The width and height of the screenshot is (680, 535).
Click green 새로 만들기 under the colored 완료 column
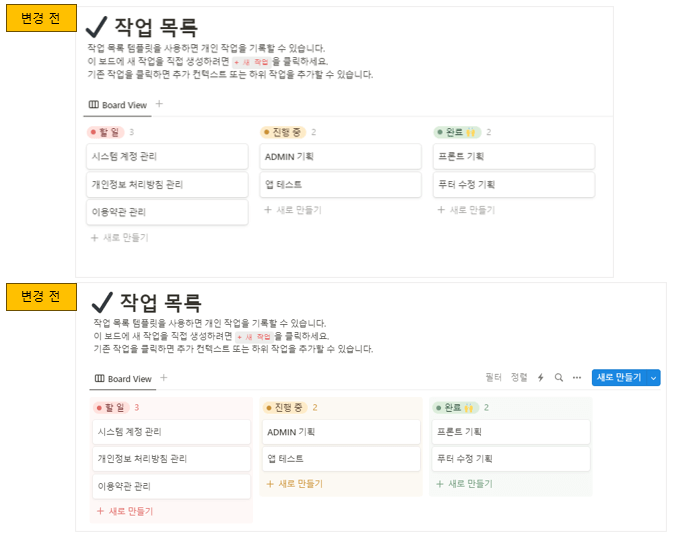coord(464,484)
